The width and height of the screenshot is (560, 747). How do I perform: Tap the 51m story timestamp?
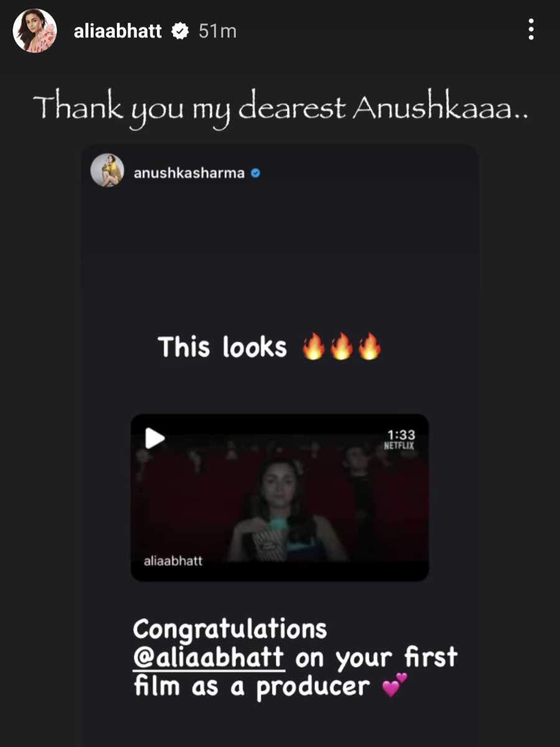[217, 31]
